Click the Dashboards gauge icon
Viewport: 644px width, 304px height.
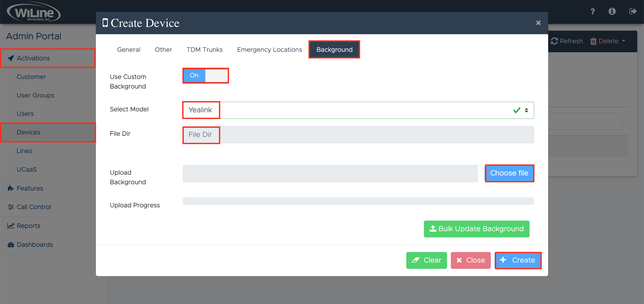point(11,244)
